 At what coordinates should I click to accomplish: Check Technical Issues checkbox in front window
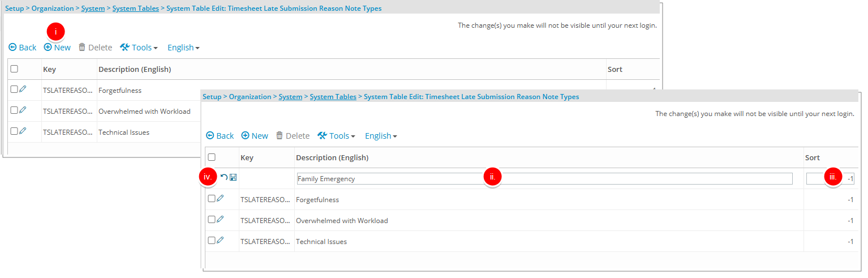pos(212,241)
